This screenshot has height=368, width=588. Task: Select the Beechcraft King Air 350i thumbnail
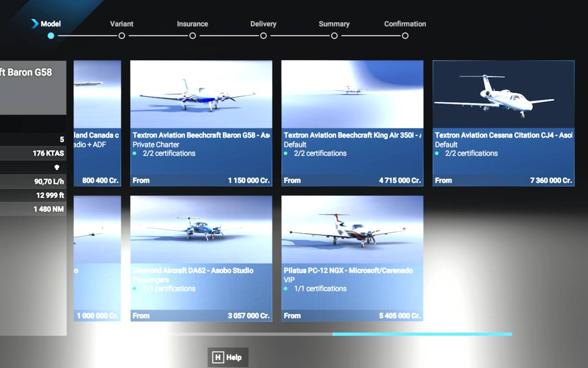coord(352,94)
